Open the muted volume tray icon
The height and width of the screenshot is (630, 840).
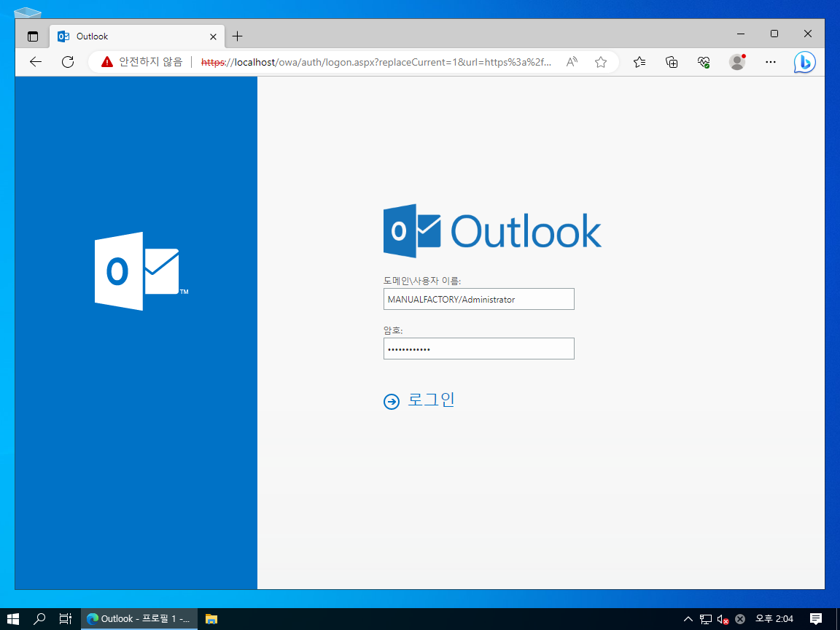(723, 619)
